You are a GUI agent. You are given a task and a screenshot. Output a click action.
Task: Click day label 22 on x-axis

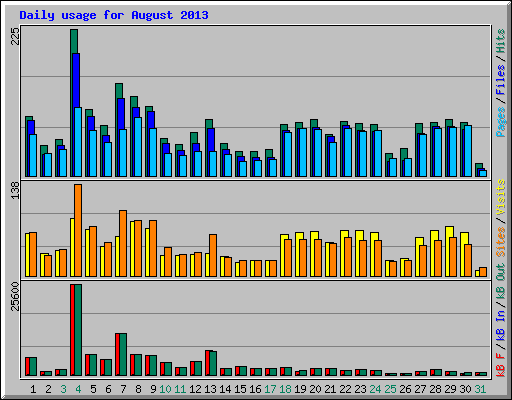pos(345,389)
